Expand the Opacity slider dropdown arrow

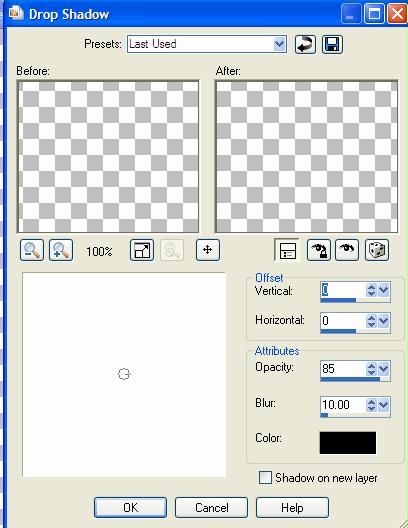pos(384,369)
